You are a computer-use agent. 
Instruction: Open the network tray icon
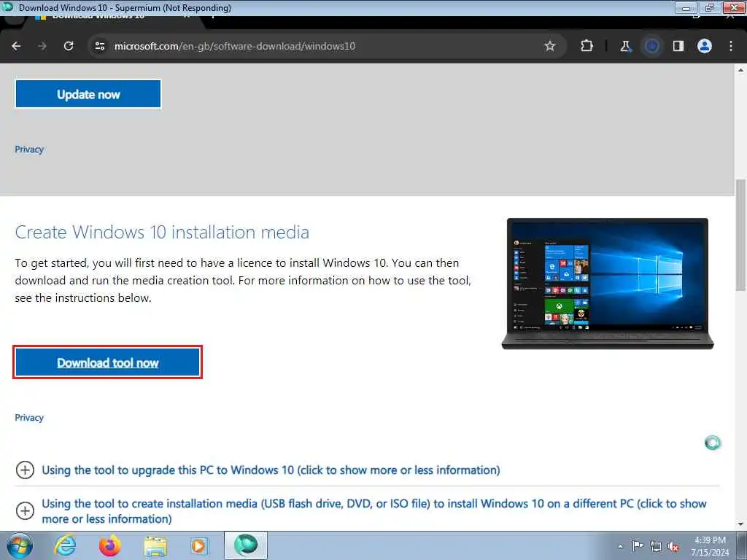tap(656, 546)
